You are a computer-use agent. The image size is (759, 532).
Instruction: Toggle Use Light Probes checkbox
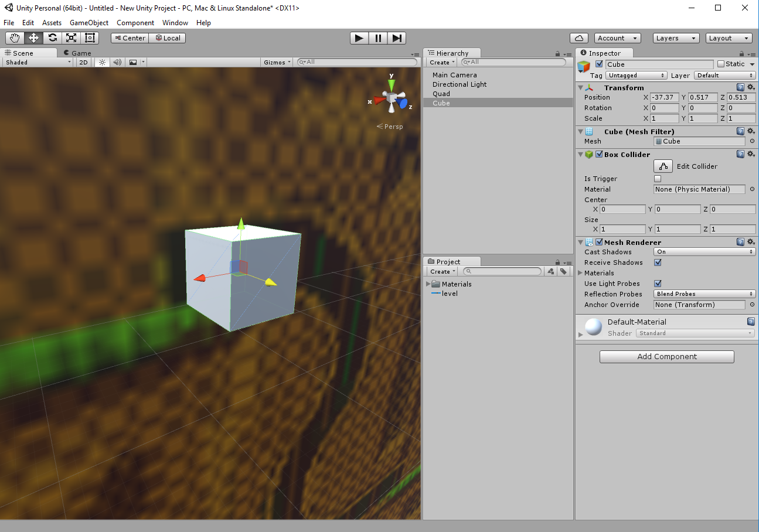(x=658, y=284)
